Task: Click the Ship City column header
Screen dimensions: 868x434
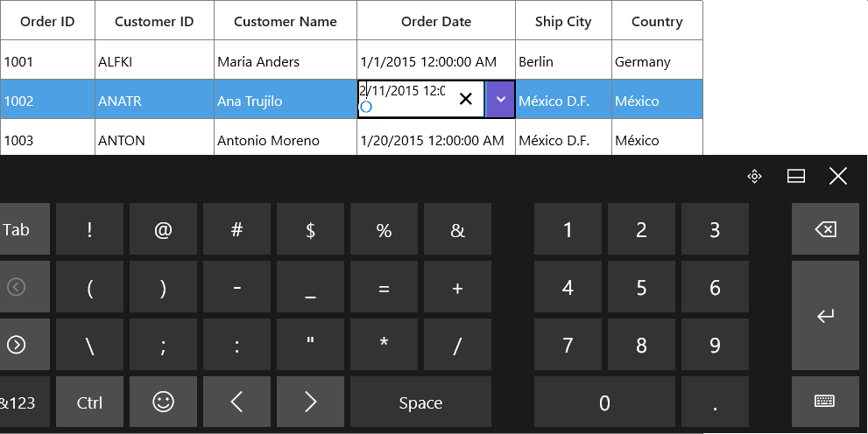Action: point(563,20)
